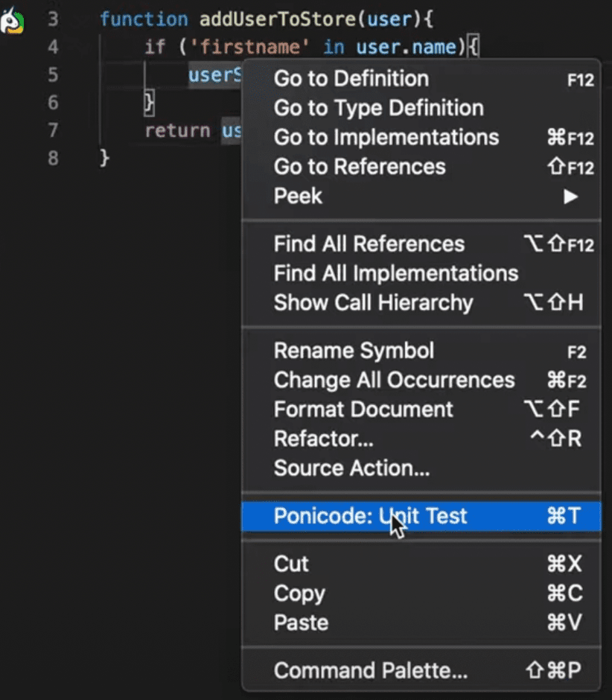Open the Refactor... menu entry
The height and width of the screenshot is (700, 612).
click(x=421, y=439)
